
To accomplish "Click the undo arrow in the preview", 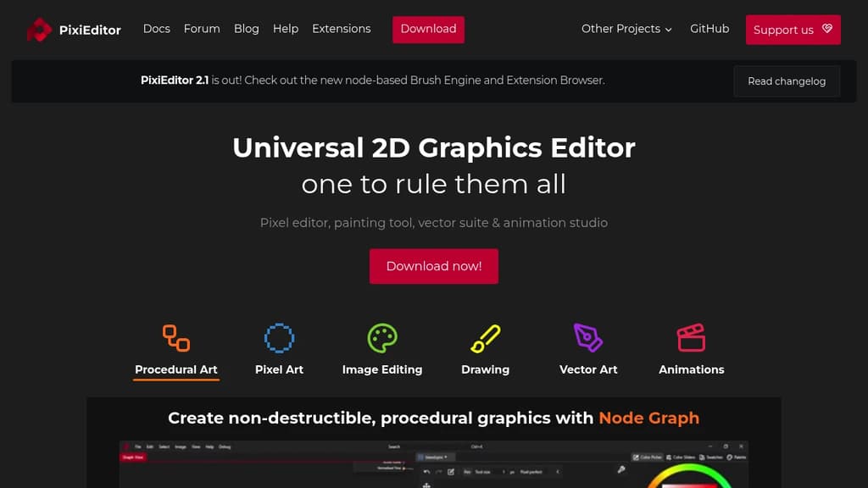I will click(x=427, y=472).
